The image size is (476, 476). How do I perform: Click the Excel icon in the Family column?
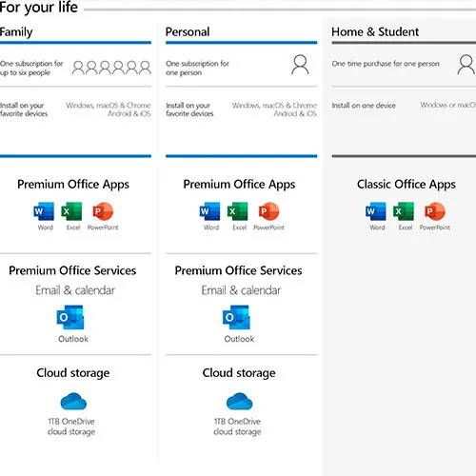71,211
